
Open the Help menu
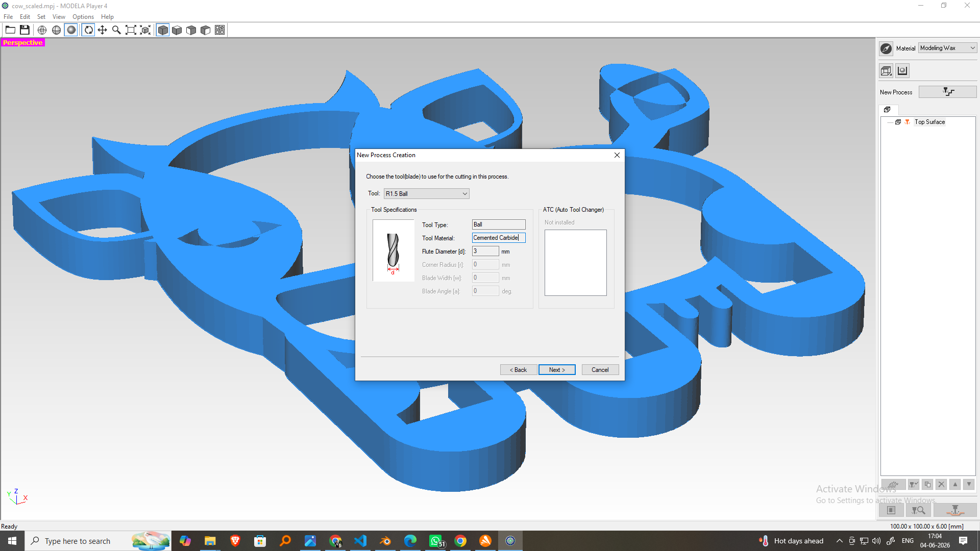[x=107, y=17]
